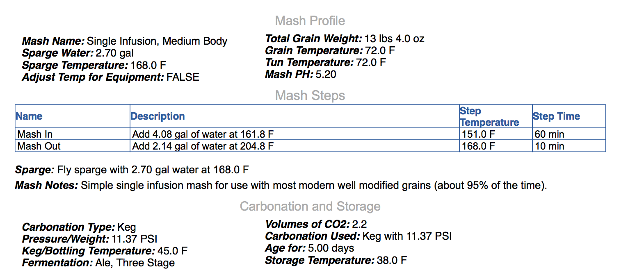Click the 60 min step time cell
The width and height of the screenshot is (644, 277).
point(549,134)
